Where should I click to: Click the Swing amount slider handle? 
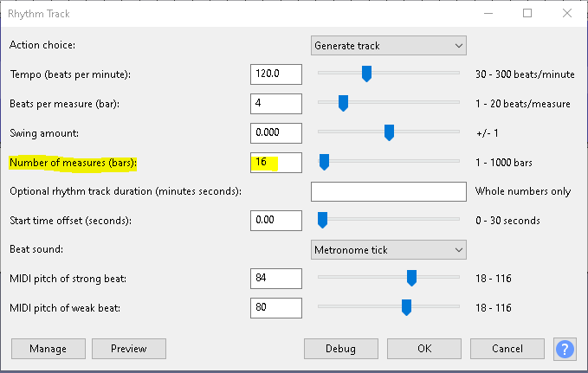[389, 132]
